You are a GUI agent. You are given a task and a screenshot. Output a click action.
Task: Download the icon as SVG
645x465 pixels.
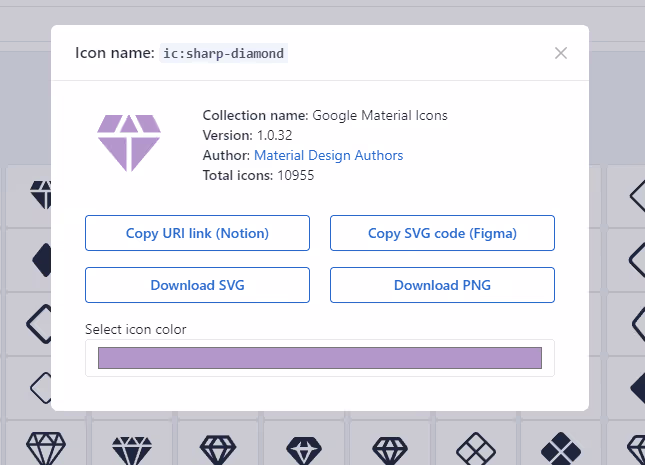(197, 285)
